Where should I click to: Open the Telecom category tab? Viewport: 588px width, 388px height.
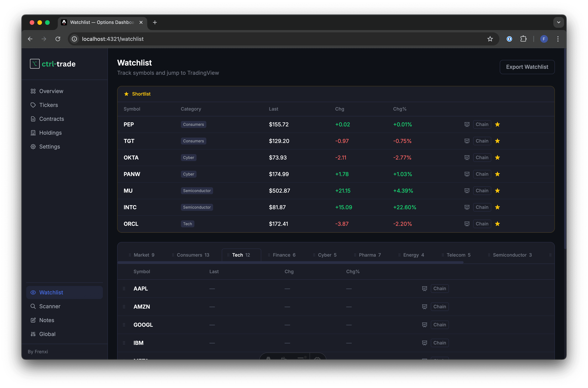tap(458, 255)
